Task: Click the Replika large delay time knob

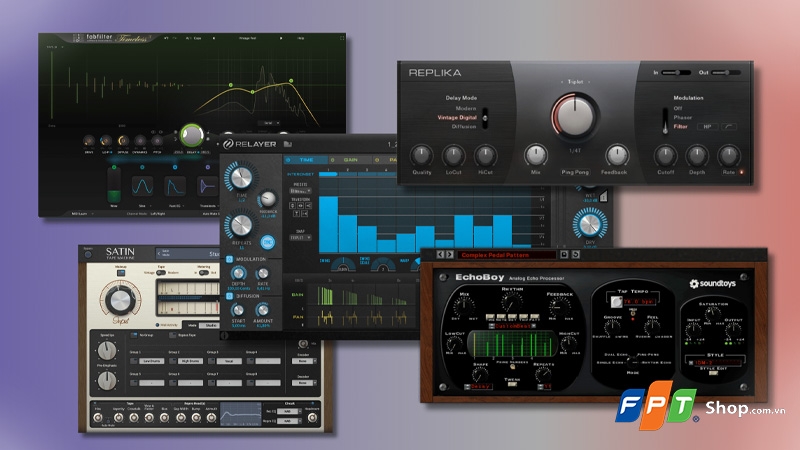Action: coord(574,116)
